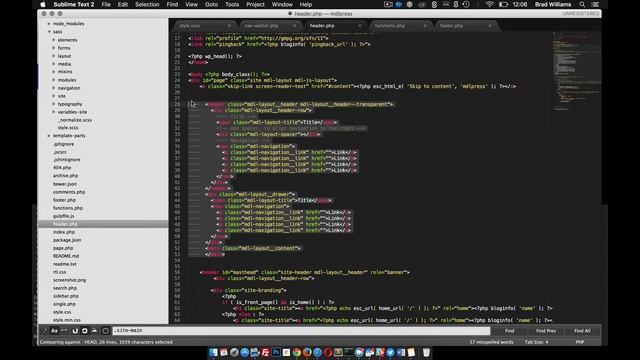Open README.md in the sidebar

66,256
